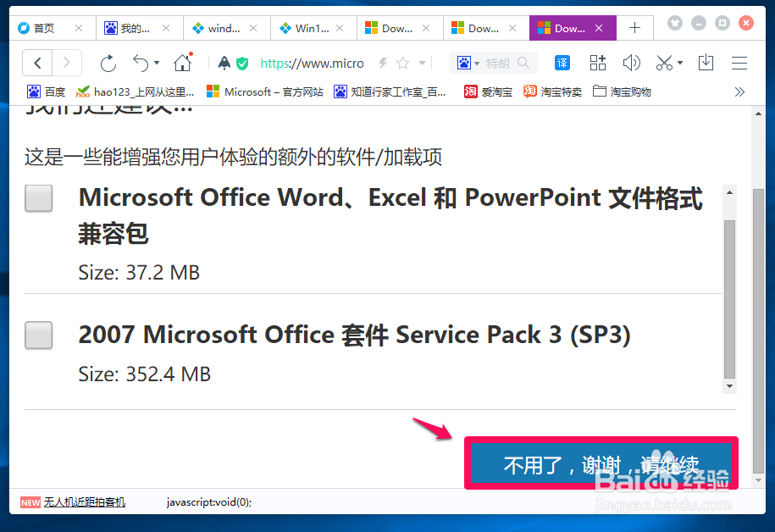This screenshot has height=532, width=775.
Task: Click the 特朗 search input field
Action: 498,64
